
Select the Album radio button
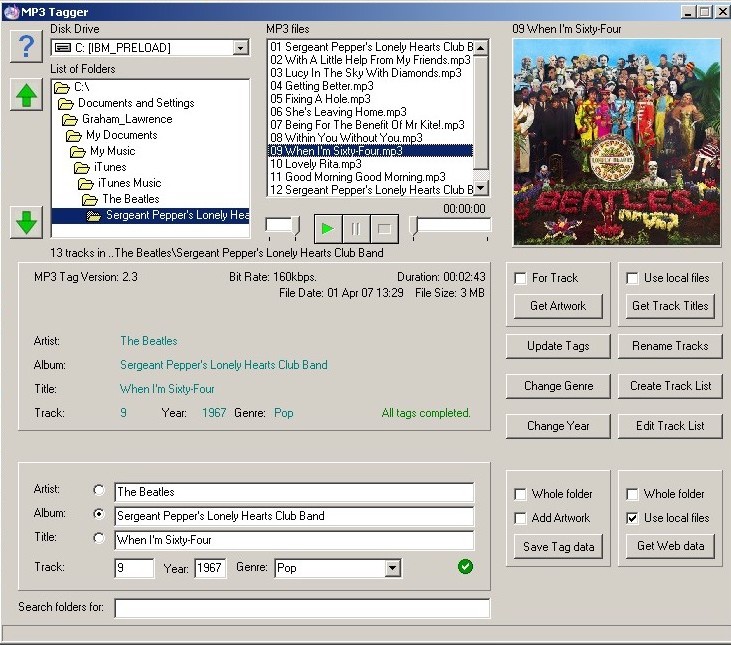coord(98,514)
